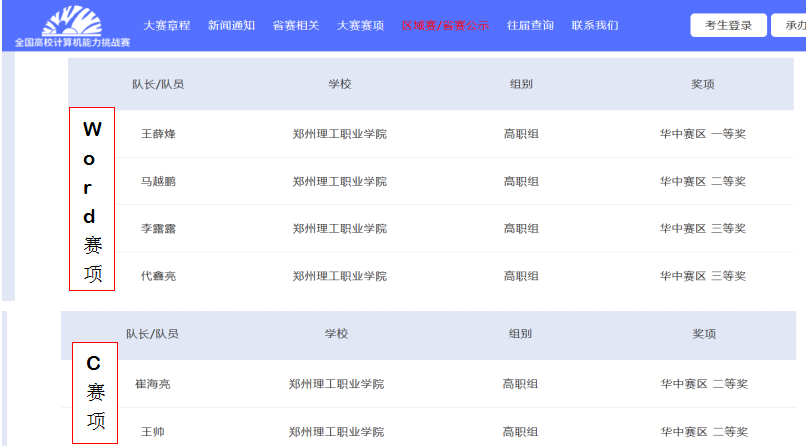Go to the 新闻通知 page

(x=231, y=25)
